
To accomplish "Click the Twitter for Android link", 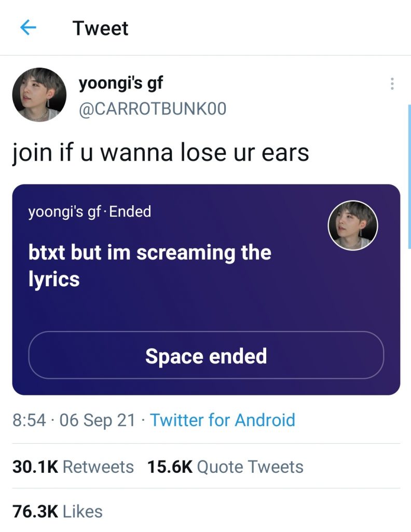I will (x=222, y=420).
